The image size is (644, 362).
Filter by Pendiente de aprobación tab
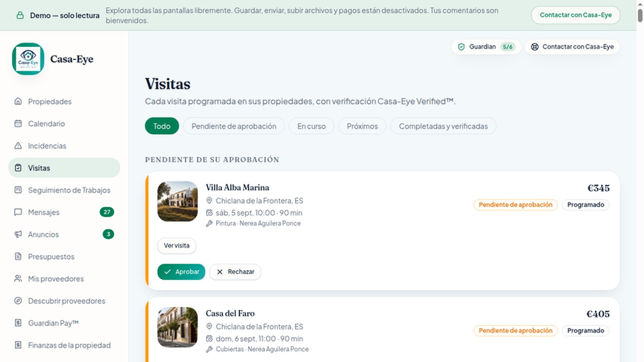point(234,126)
